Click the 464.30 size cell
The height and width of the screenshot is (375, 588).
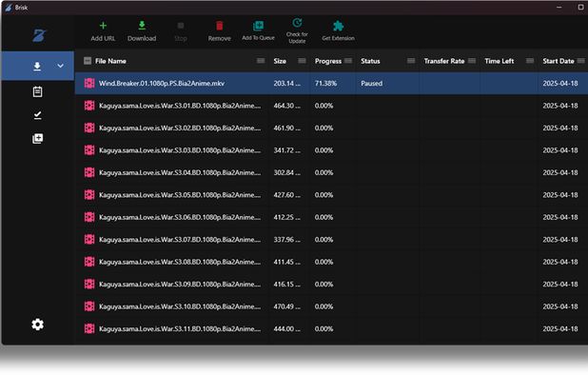point(287,106)
